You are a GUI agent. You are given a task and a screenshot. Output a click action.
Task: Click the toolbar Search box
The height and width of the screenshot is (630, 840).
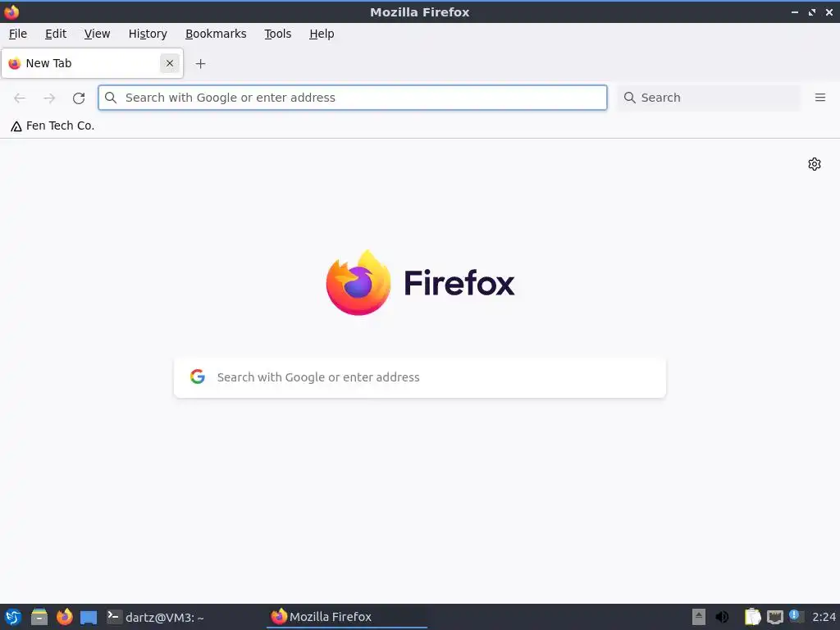(709, 98)
